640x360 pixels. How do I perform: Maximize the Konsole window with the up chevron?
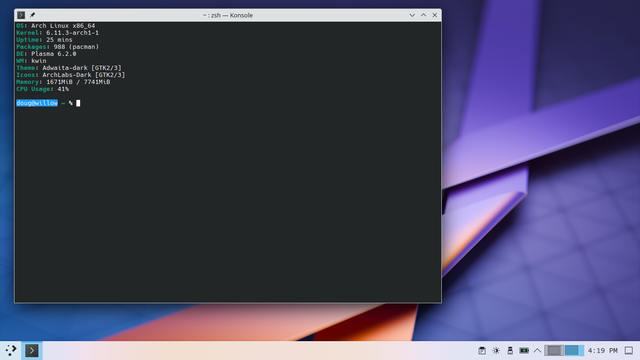(424, 15)
